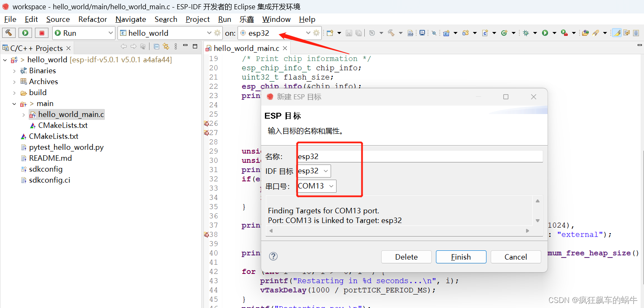This screenshot has width=644, height=308.
Task: Click the 名称 name input field
Action: [x=420, y=157]
